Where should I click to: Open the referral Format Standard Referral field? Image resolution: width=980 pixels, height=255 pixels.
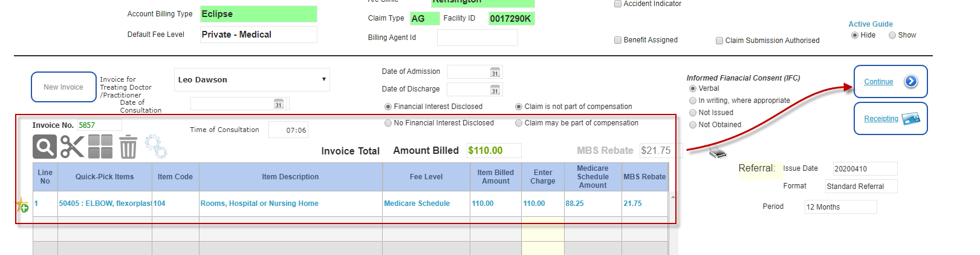click(x=861, y=187)
